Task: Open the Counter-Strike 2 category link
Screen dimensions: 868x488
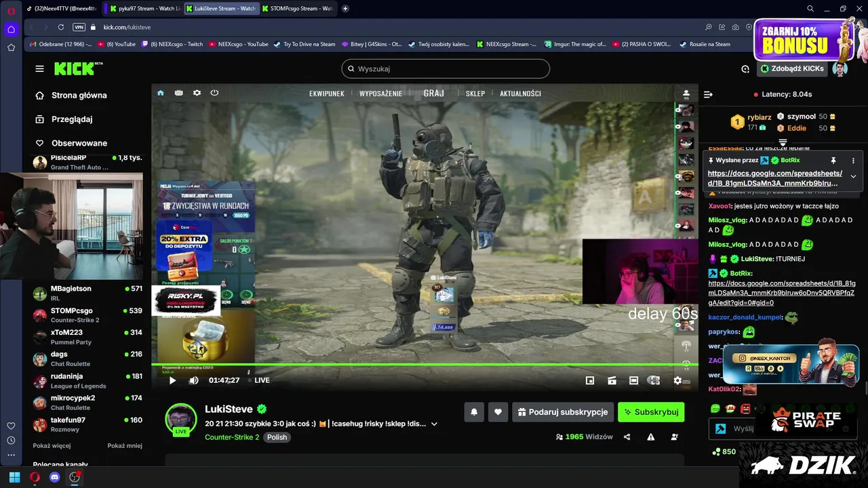Action: pos(232,437)
